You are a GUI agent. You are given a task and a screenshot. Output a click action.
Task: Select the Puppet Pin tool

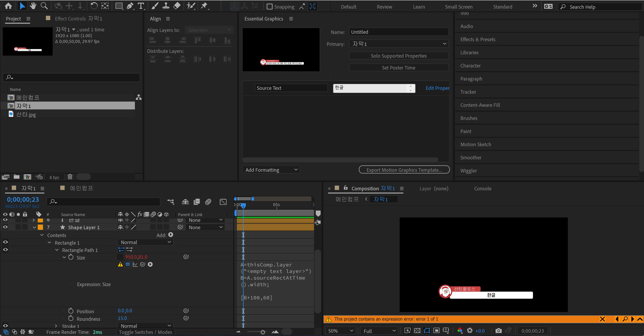(204, 6)
